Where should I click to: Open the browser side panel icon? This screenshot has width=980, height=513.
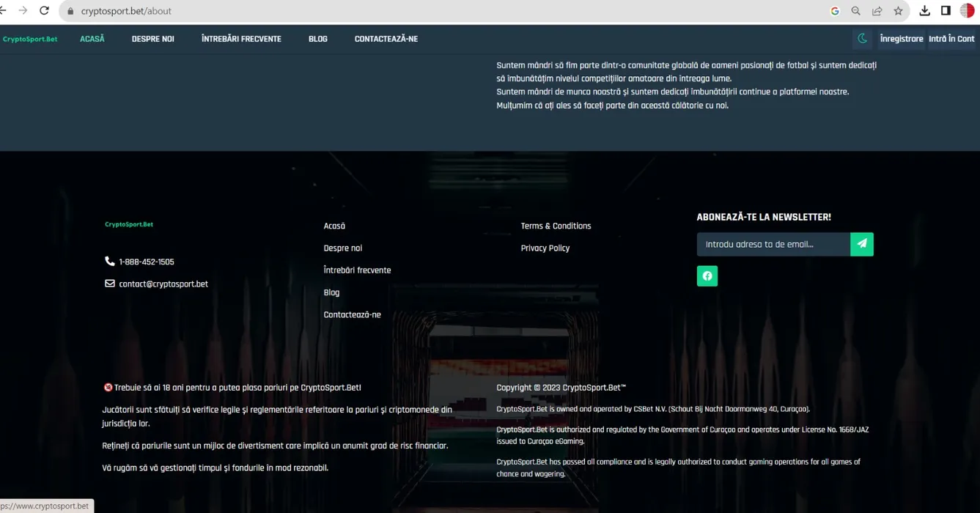click(x=946, y=11)
